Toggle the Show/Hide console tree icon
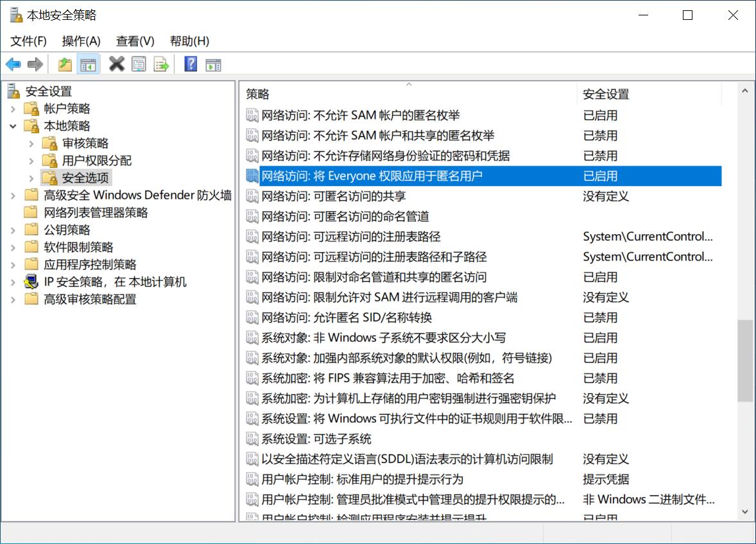The image size is (756, 544). tap(87, 64)
